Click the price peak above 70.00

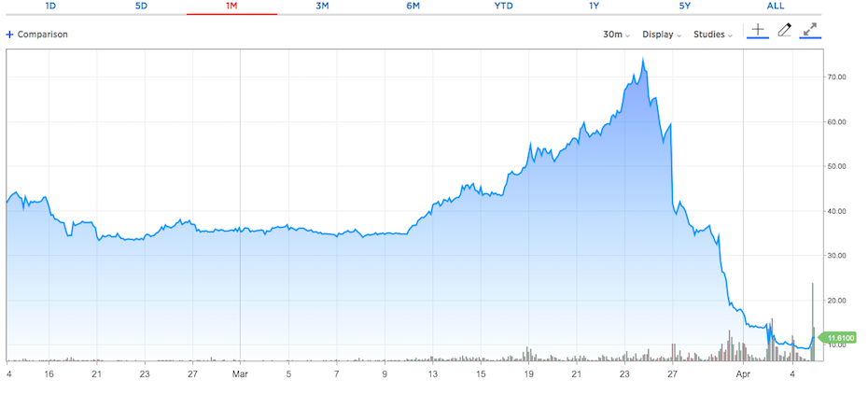tap(643, 59)
